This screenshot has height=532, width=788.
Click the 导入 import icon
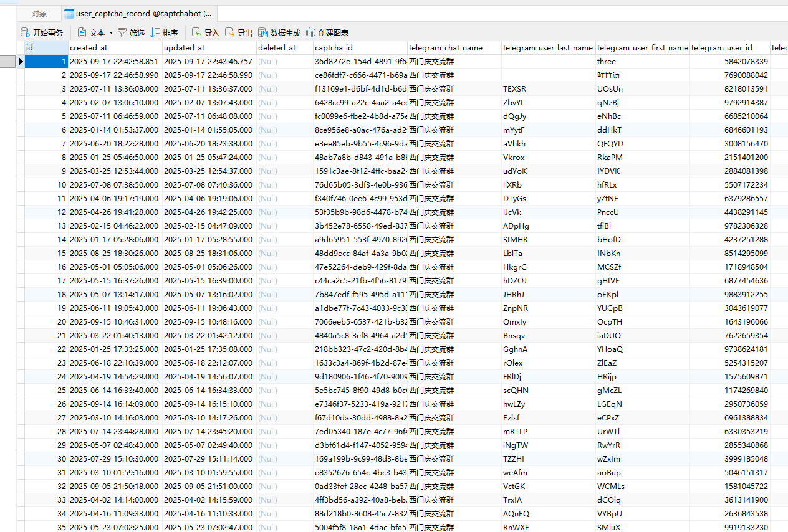tap(196, 32)
